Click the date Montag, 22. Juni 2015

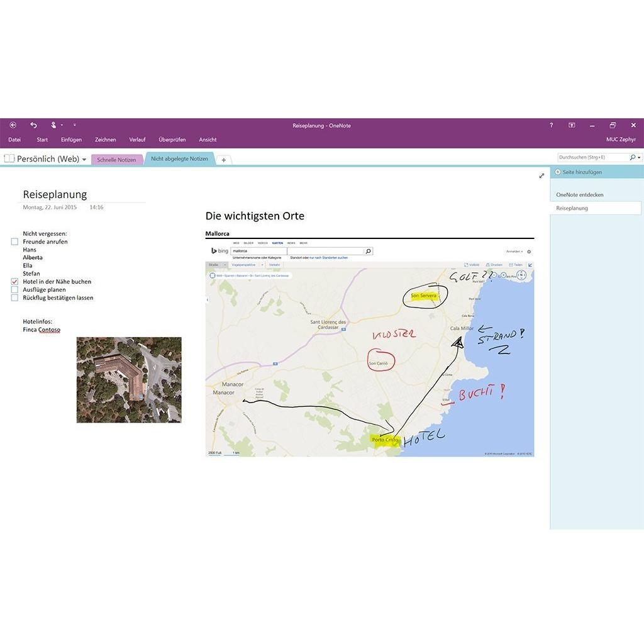point(50,208)
